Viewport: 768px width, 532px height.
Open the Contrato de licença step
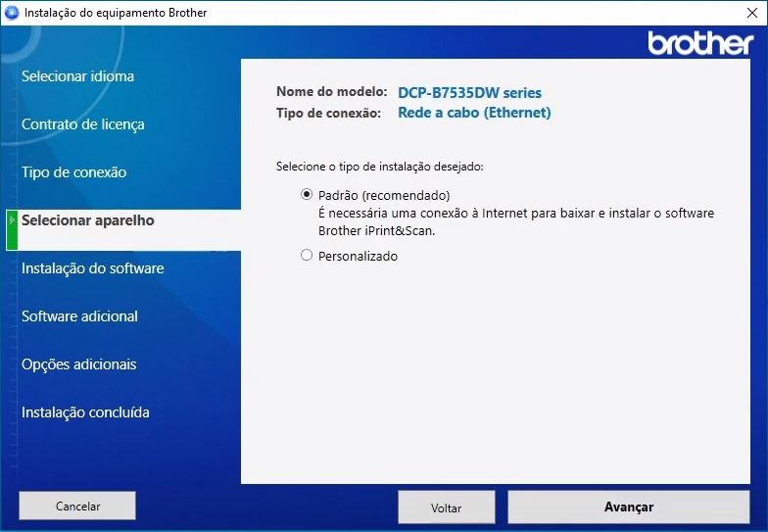pos(82,124)
